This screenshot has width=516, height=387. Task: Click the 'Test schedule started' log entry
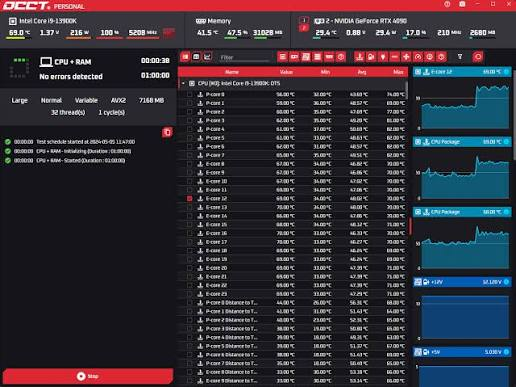[85, 142]
